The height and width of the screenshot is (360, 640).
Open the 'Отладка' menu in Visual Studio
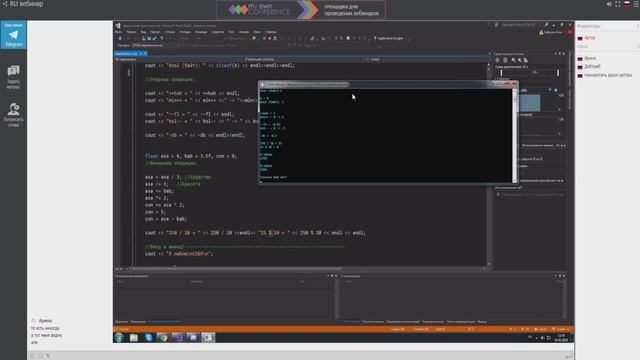point(185,32)
